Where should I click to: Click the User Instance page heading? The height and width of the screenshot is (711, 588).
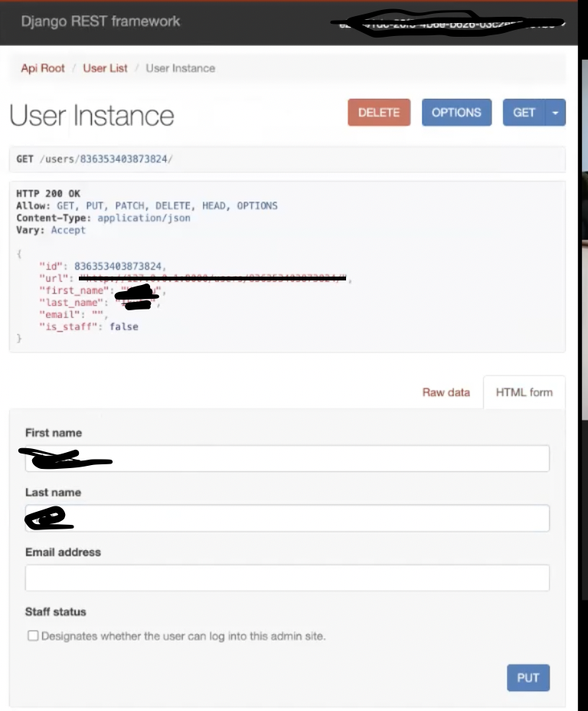(92, 116)
